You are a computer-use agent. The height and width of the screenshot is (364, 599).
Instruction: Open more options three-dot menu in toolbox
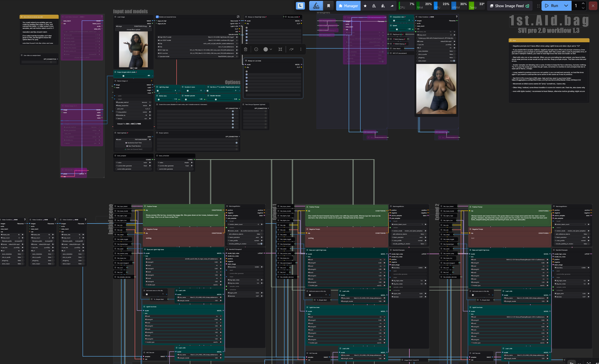(301, 49)
